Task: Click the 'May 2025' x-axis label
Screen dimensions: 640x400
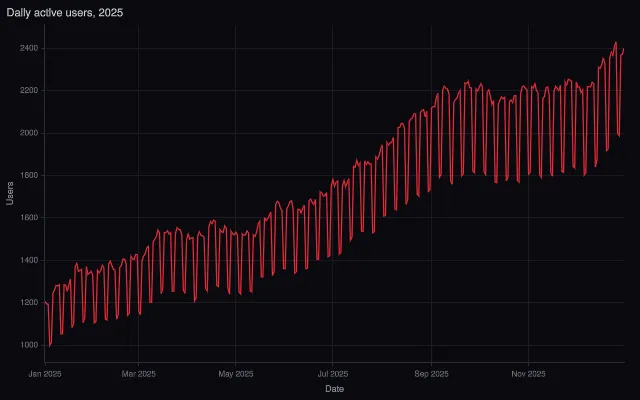Action: point(236,374)
